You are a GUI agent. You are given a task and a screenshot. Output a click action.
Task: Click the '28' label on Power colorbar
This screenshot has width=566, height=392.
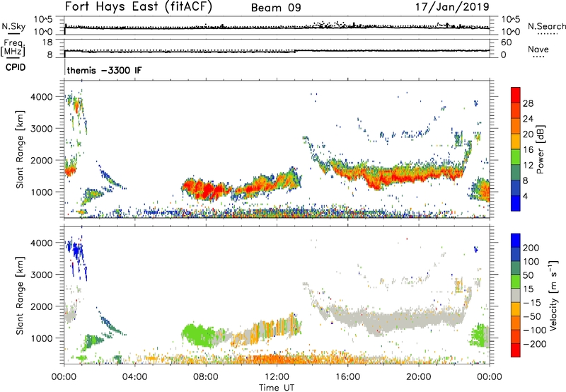(x=528, y=103)
